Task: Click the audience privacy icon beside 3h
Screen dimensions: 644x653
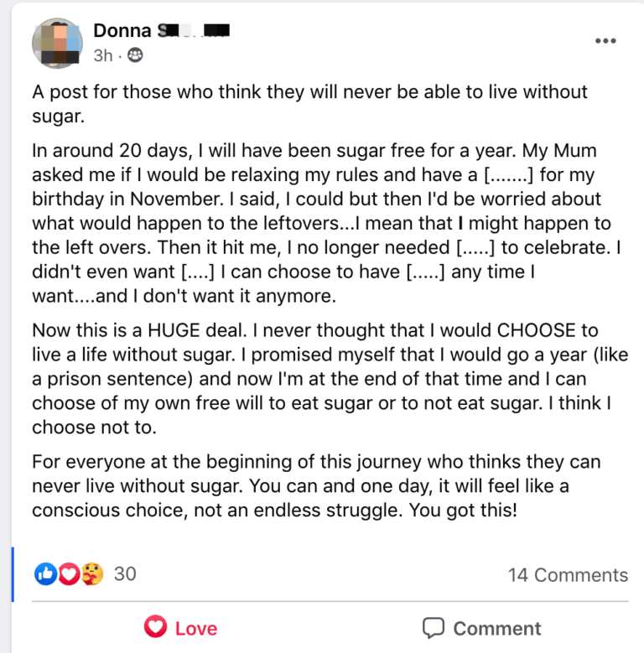Action: 135,56
